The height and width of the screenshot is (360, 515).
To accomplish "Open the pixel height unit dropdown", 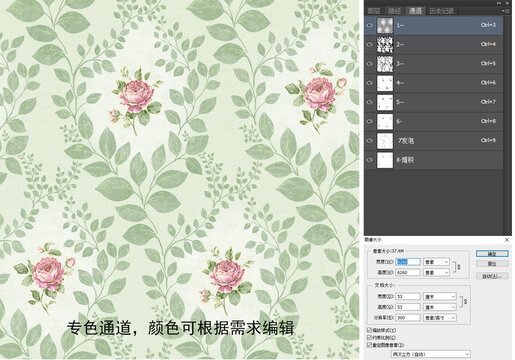I will tap(436, 272).
